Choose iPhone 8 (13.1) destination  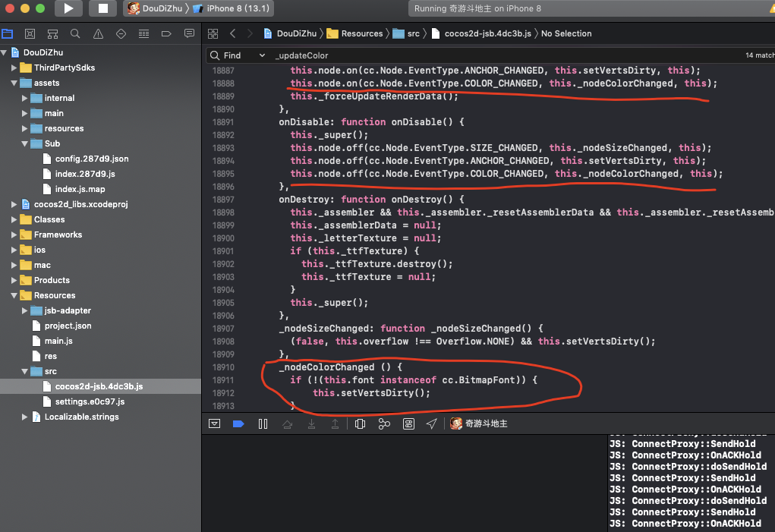(232, 8)
